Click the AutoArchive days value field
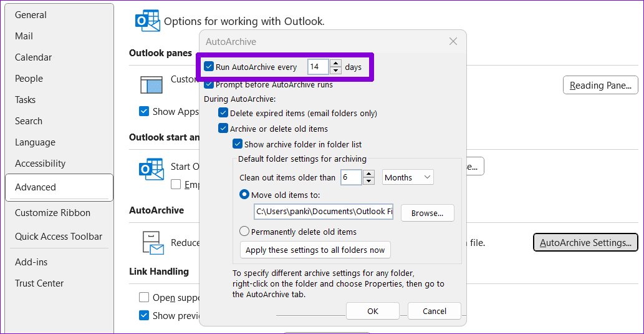This screenshot has height=334, width=644. (x=319, y=67)
